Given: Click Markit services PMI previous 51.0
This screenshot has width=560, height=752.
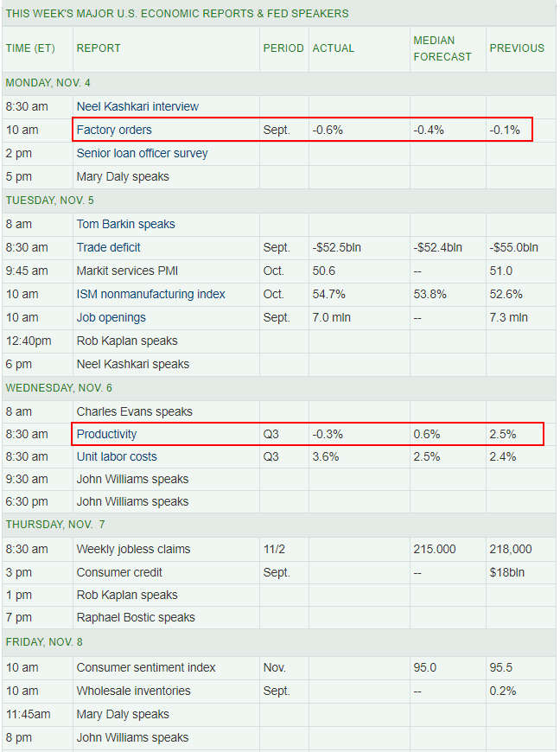Looking at the screenshot, I should 500,271.
